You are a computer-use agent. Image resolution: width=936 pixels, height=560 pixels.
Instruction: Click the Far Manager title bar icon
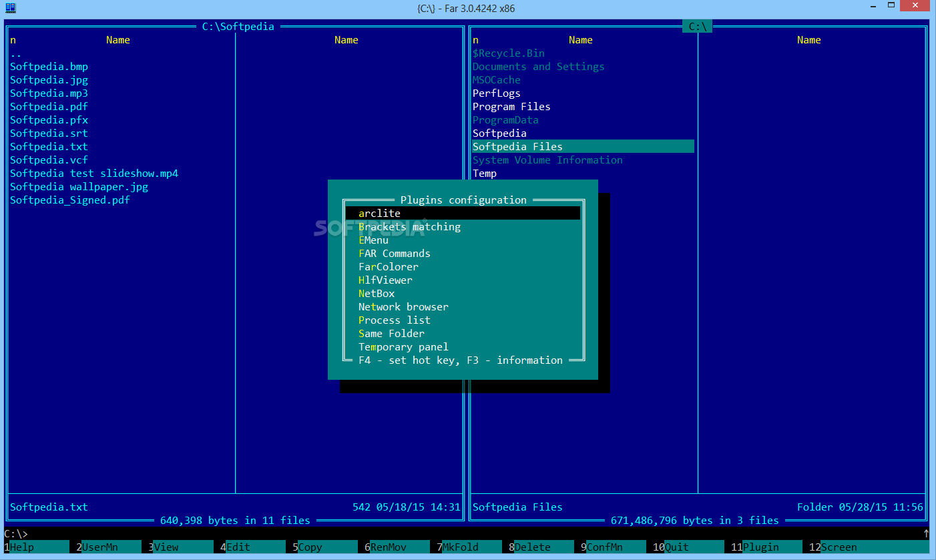click(x=11, y=8)
